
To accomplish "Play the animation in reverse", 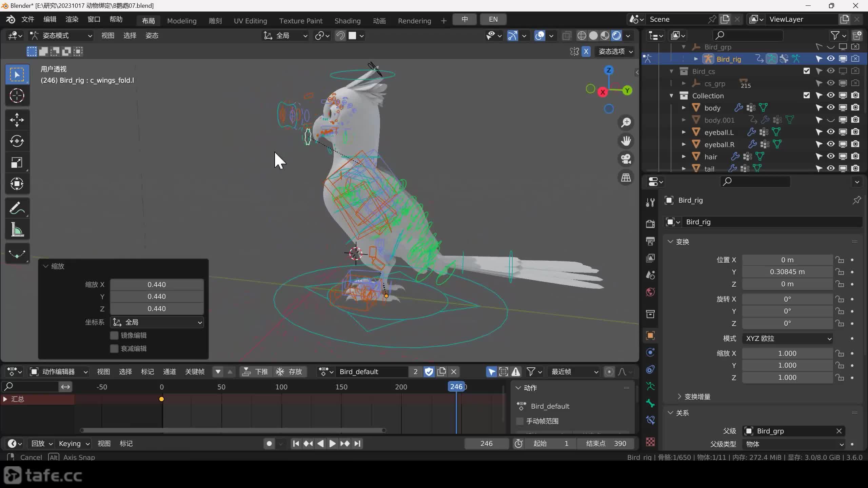I will (320, 444).
